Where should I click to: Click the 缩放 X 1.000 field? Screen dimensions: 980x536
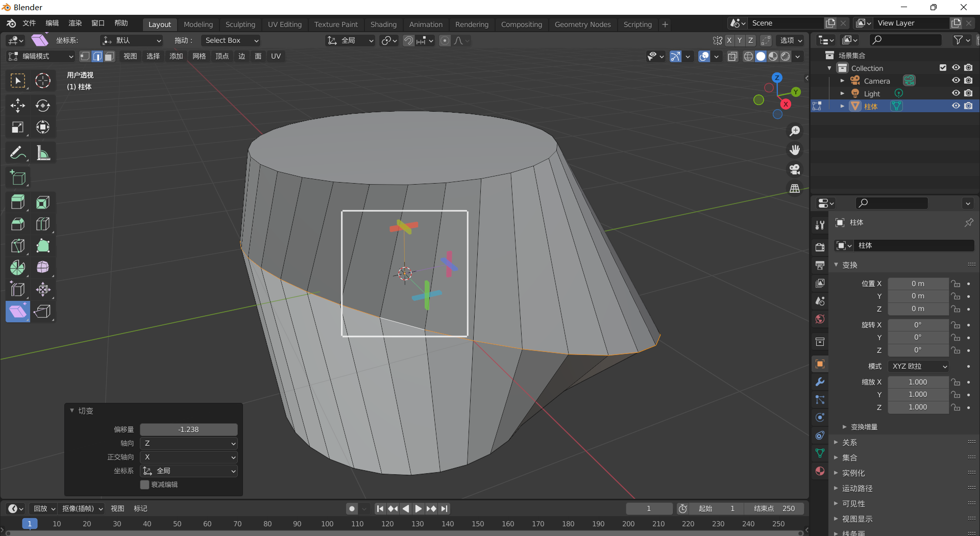click(918, 382)
